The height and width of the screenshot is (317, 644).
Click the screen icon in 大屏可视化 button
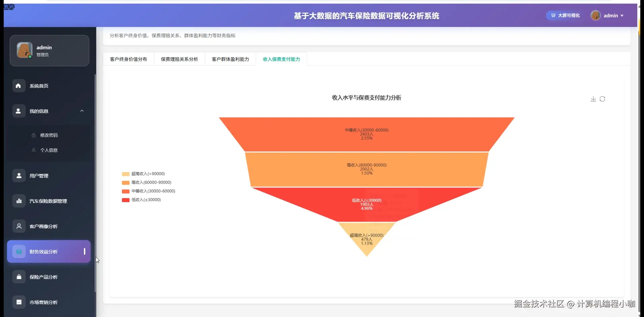[x=553, y=15]
